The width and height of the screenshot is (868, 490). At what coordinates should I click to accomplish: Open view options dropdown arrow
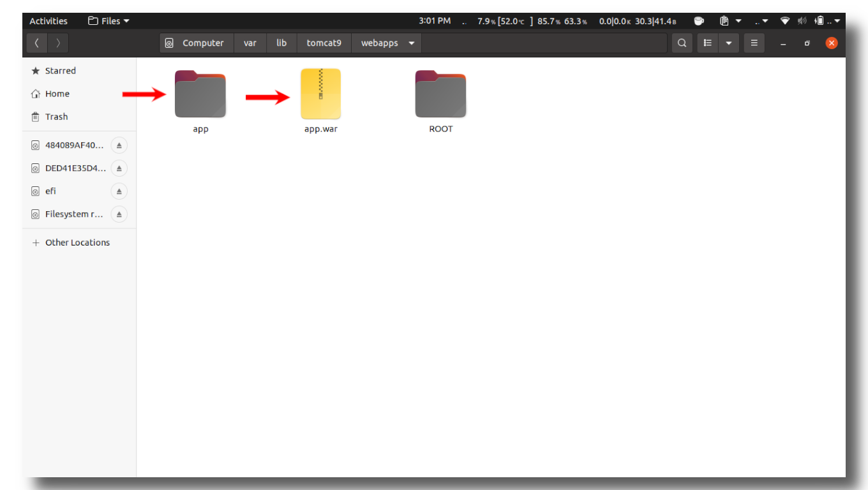(729, 43)
